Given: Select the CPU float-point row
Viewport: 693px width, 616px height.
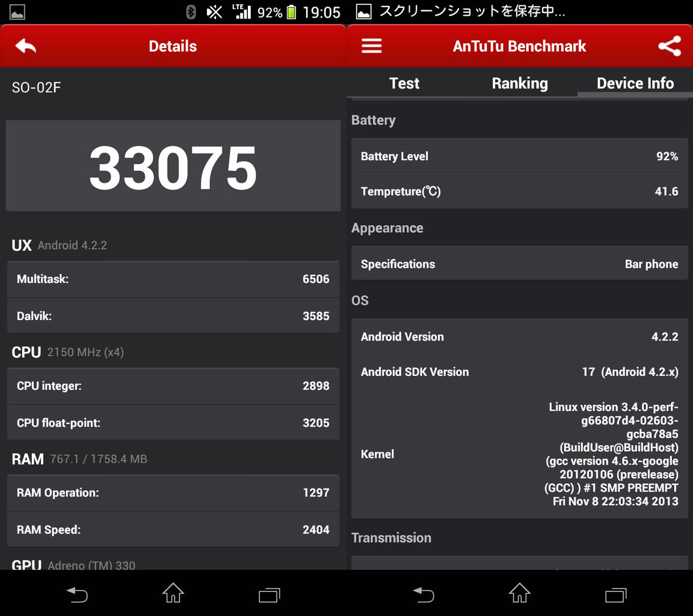Looking at the screenshot, I should 173,422.
